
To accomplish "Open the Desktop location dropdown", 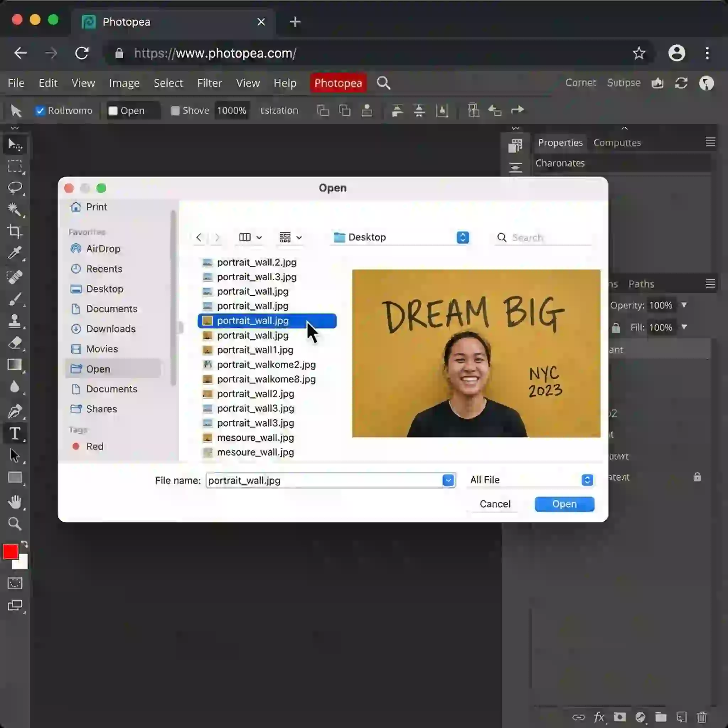I will click(462, 237).
